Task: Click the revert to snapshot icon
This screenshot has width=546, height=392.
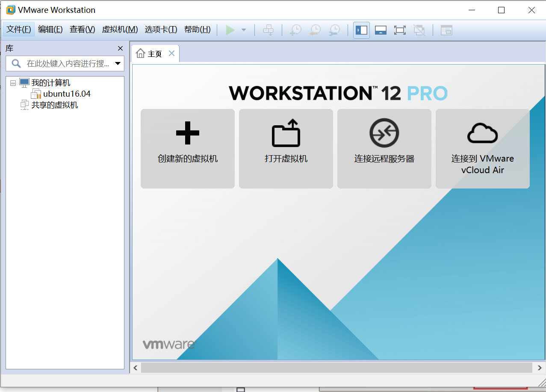Action: click(315, 30)
